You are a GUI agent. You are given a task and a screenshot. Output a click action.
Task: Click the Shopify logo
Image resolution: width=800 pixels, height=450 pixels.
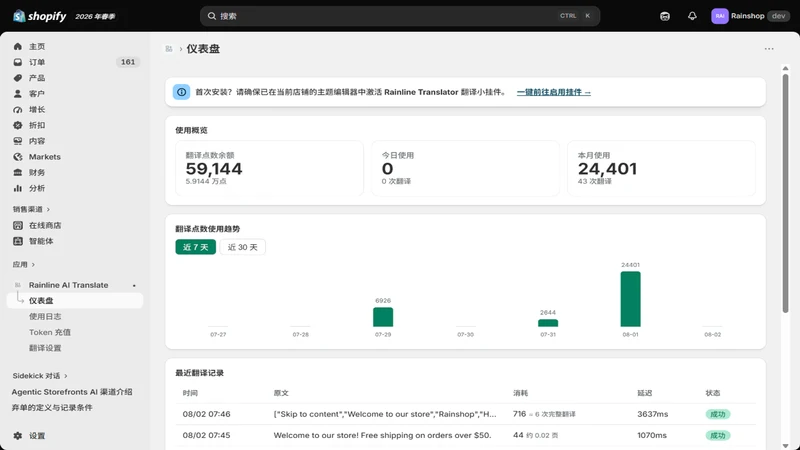[x=40, y=16]
